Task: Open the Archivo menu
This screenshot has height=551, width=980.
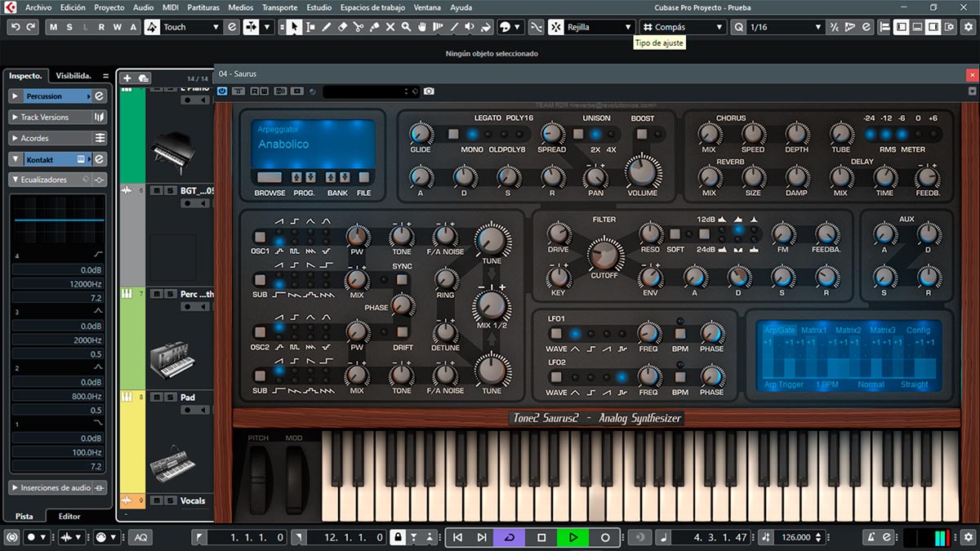Action: [38, 7]
